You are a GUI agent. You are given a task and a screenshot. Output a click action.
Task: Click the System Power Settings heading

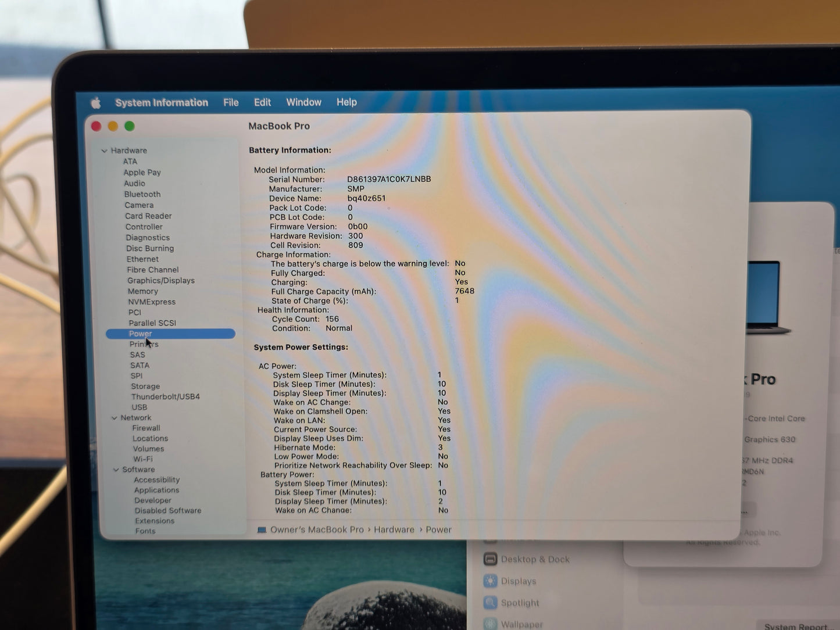click(301, 347)
